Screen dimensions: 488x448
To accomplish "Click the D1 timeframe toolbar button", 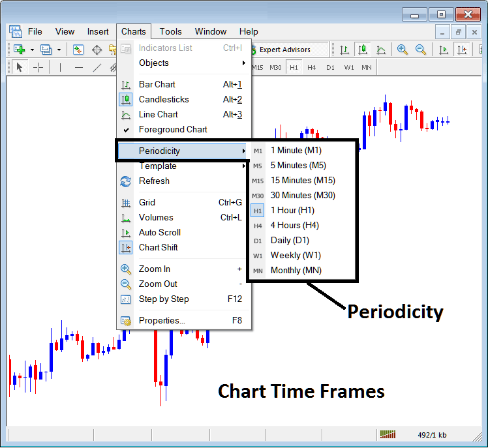I will 330,67.
